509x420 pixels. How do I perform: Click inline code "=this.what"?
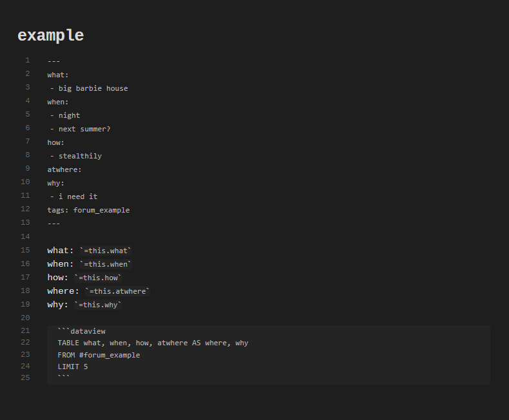coord(106,251)
